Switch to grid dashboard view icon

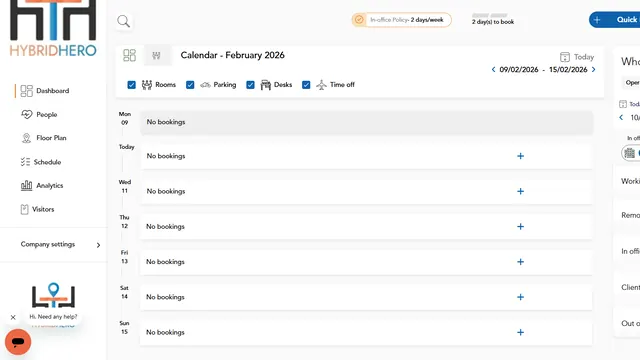[x=129, y=55]
